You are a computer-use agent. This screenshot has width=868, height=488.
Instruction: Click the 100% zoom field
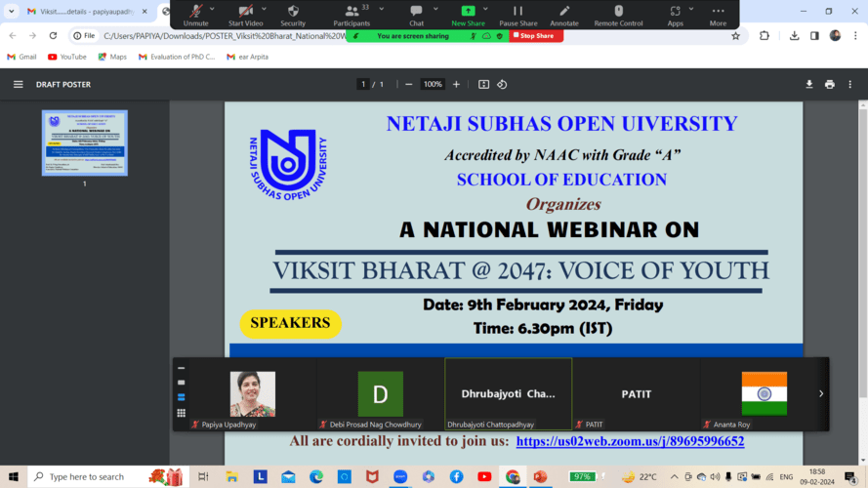tap(433, 85)
